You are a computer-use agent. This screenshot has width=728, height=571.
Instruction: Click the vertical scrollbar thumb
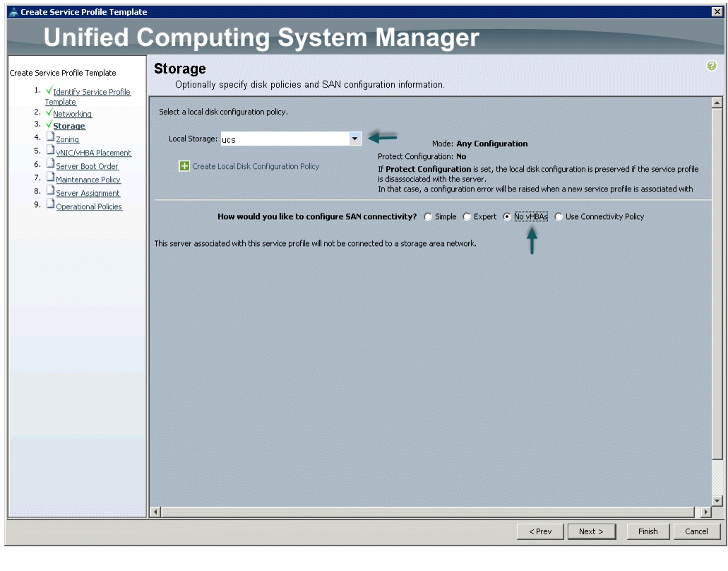(717, 283)
